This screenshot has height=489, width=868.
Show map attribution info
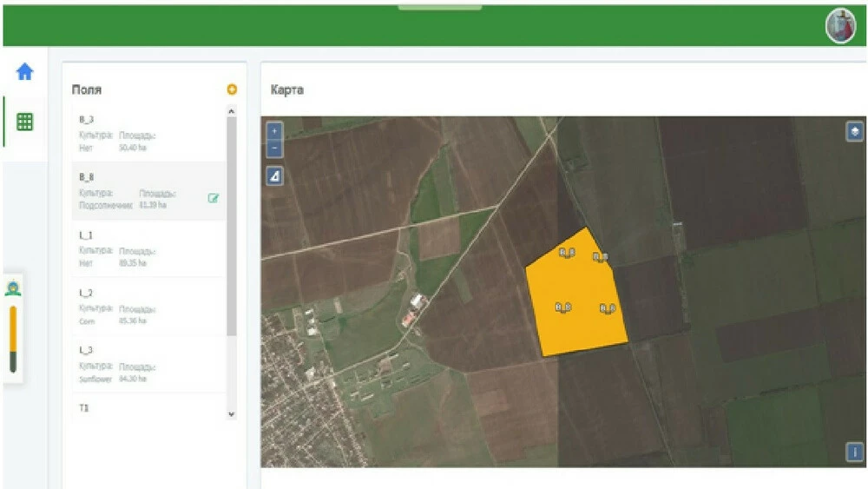(854, 453)
